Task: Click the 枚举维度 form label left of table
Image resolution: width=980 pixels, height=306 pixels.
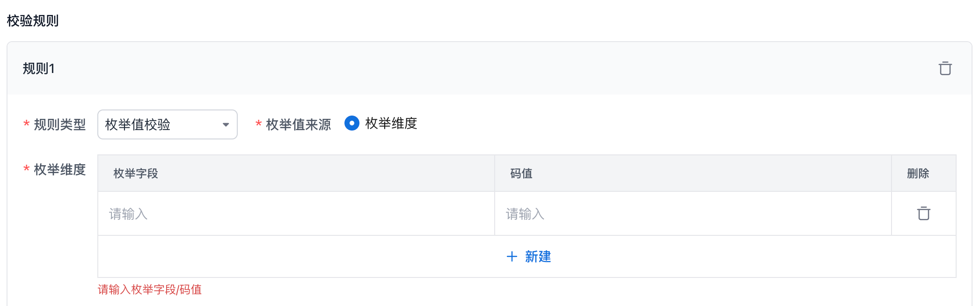Action: tap(60, 169)
